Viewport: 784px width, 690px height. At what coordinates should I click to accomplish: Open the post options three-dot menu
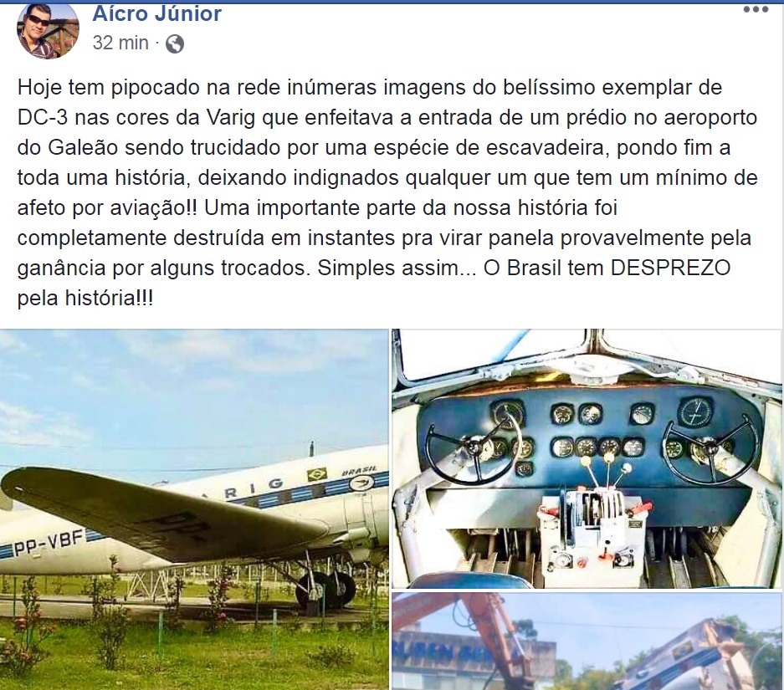[x=756, y=9]
